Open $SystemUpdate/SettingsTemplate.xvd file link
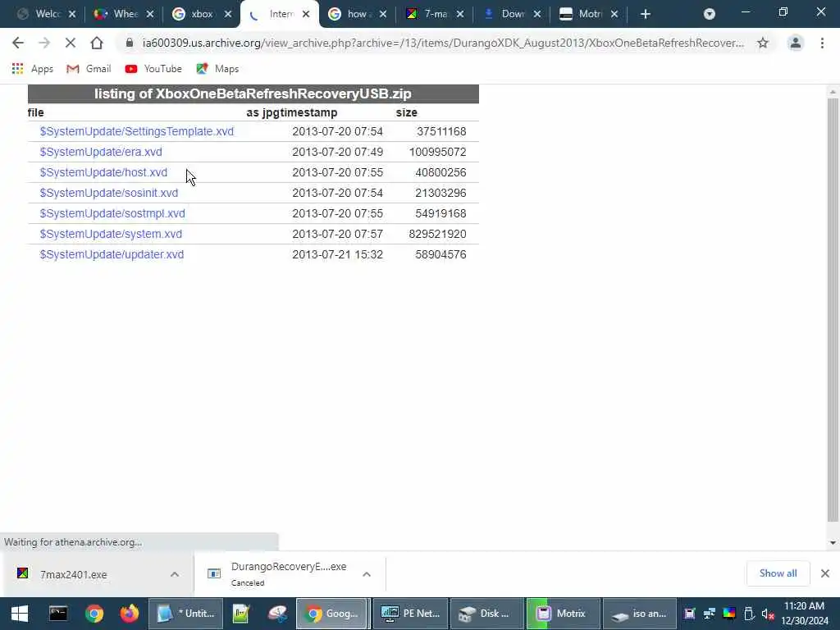The height and width of the screenshot is (630, 840). (137, 131)
